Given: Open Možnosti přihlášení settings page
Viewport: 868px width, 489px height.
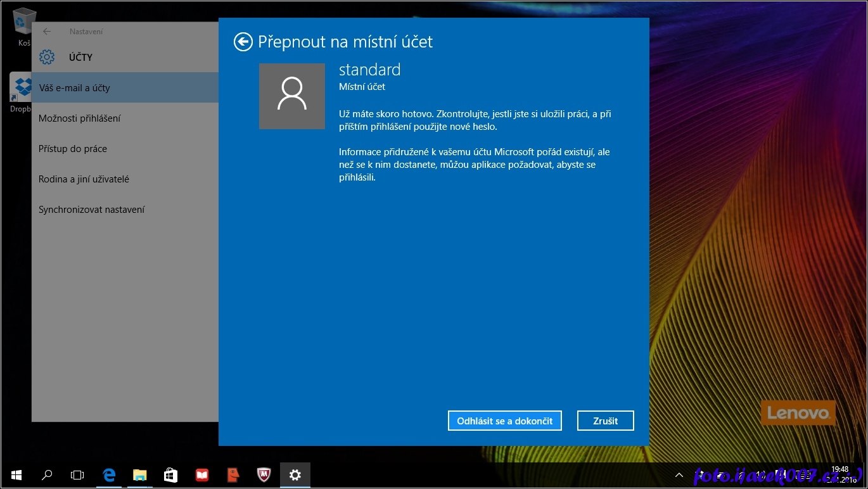Looking at the screenshot, I should 79,118.
